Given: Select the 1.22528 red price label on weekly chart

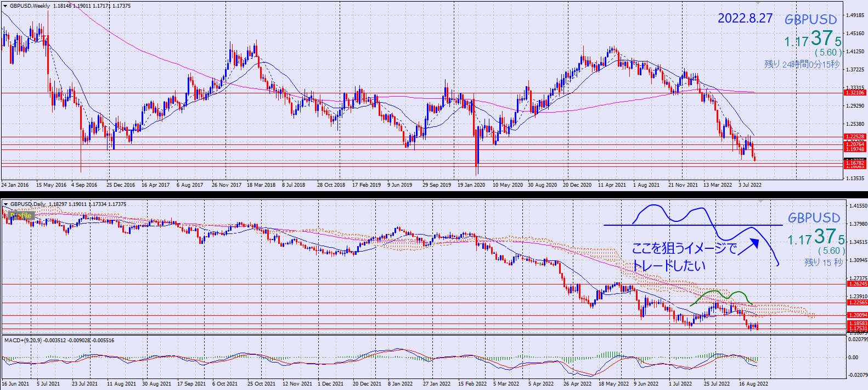Looking at the screenshot, I should pyautogui.click(x=855, y=137).
